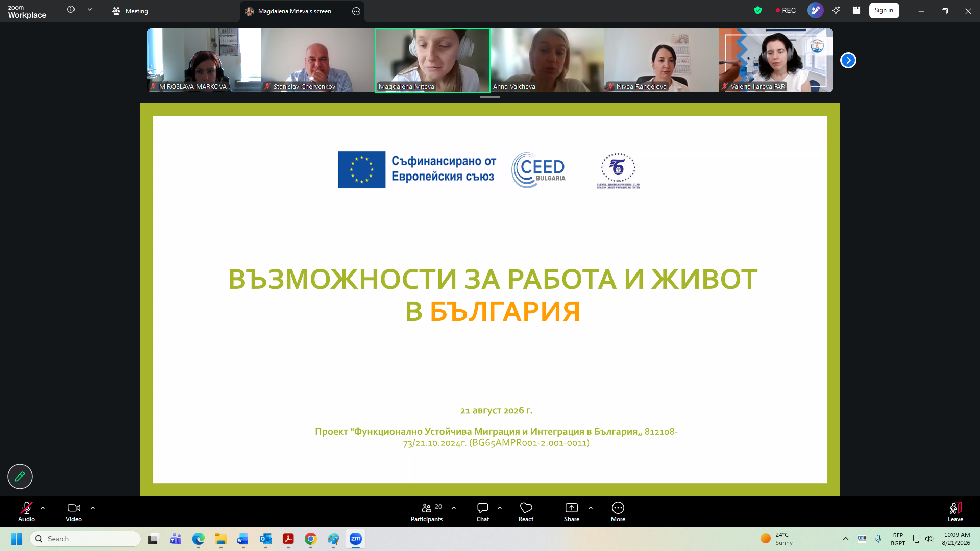Unmute microphone with the Audio button

27,512
